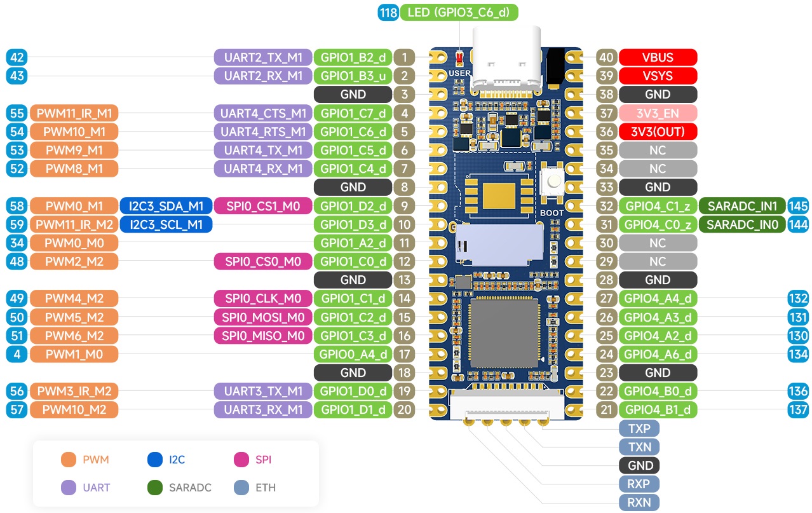
Task: Click the GPIO4_A4_d pin label
Action: pos(658,298)
